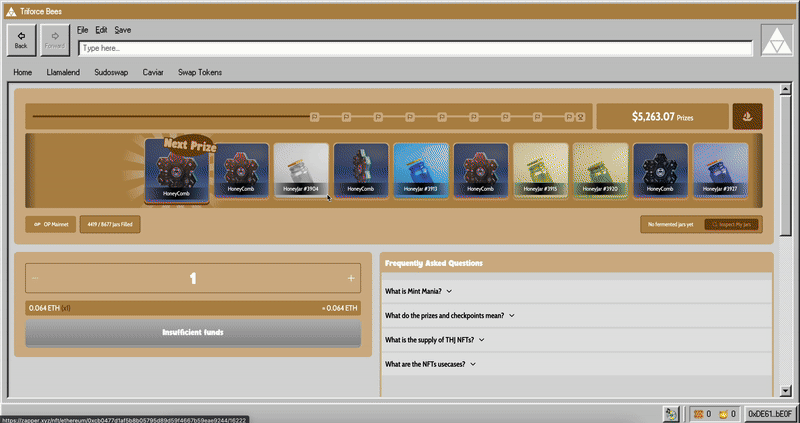Open the Sudoswap tab
The image size is (800, 423).
click(x=112, y=72)
